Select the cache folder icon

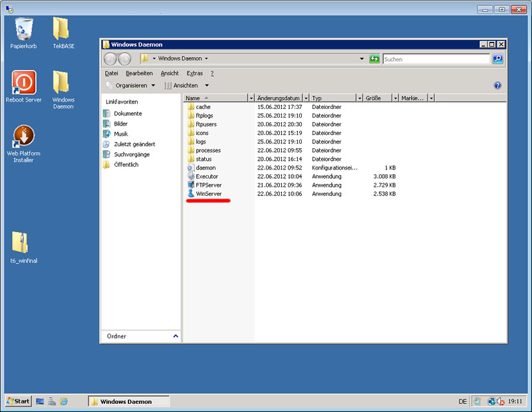coord(191,107)
